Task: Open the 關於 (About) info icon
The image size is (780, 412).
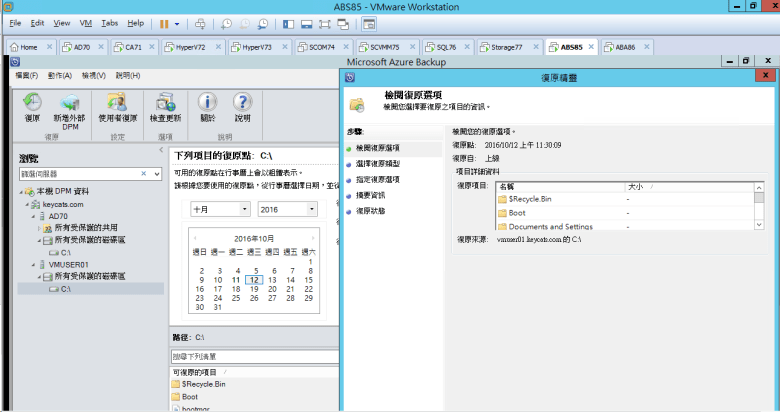Action: pos(207,104)
